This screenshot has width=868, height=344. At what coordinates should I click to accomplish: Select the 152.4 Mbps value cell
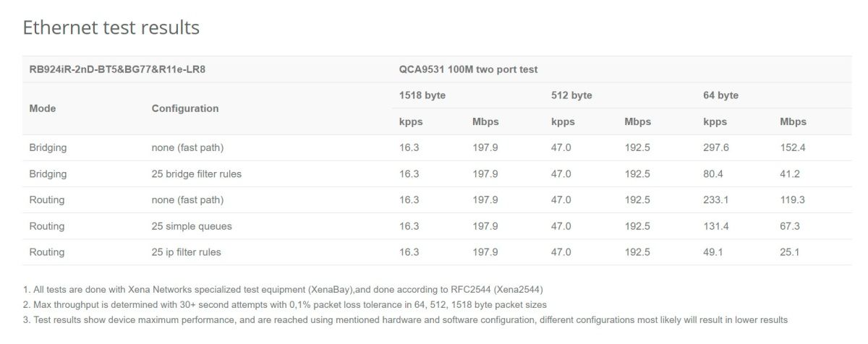(x=793, y=148)
